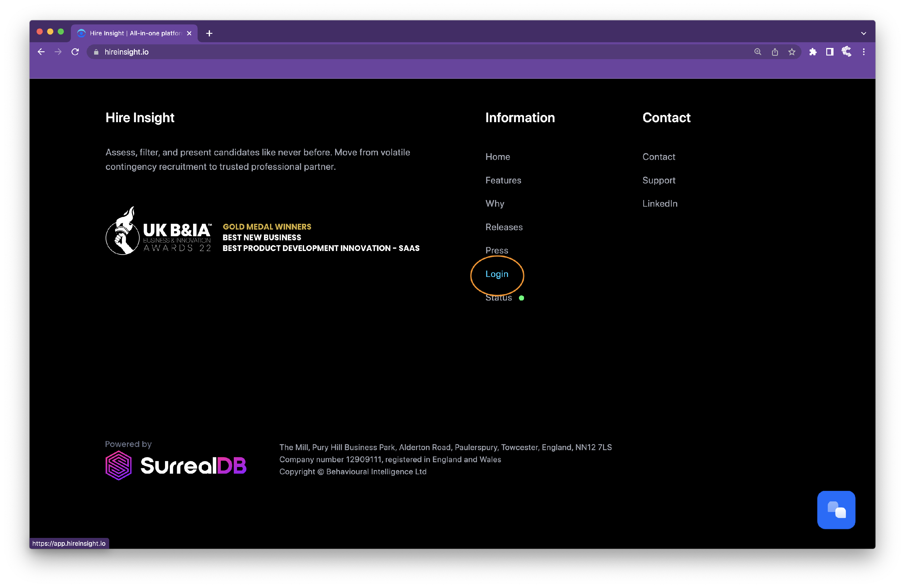Click the green status indicator dot
Viewport: 905px width, 588px height.
(x=521, y=298)
